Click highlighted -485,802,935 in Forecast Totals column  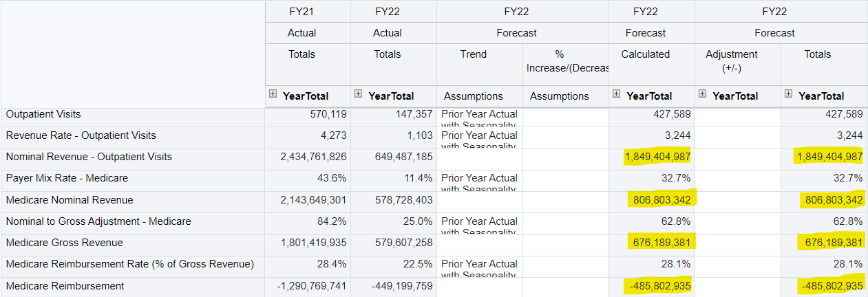[829, 286]
